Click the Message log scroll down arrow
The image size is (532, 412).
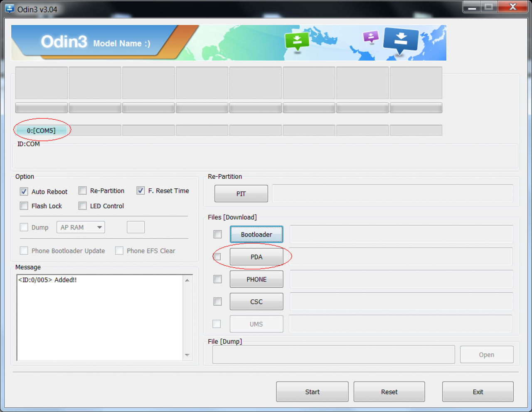(x=187, y=355)
